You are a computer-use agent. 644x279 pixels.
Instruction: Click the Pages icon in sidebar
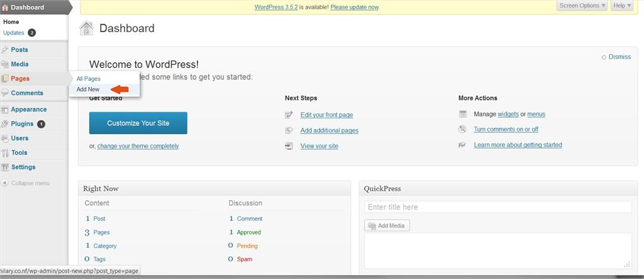pos(5,79)
